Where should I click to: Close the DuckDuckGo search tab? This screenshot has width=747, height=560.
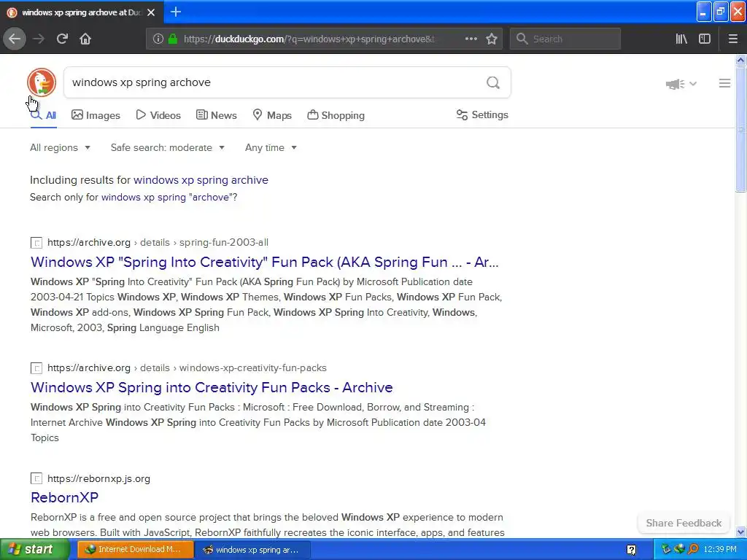[x=151, y=12]
